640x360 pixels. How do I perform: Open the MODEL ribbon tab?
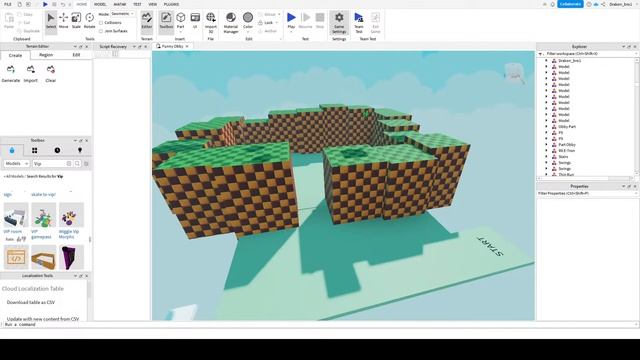pyautogui.click(x=100, y=4)
